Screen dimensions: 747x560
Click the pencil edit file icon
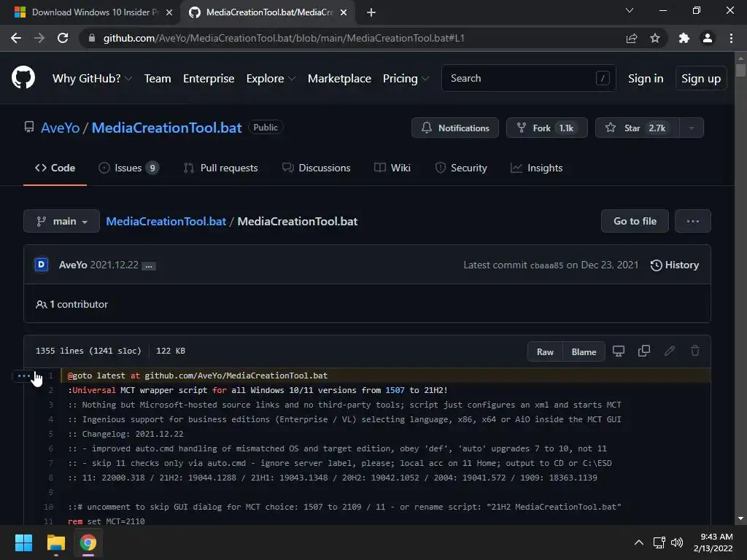pyautogui.click(x=670, y=351)
